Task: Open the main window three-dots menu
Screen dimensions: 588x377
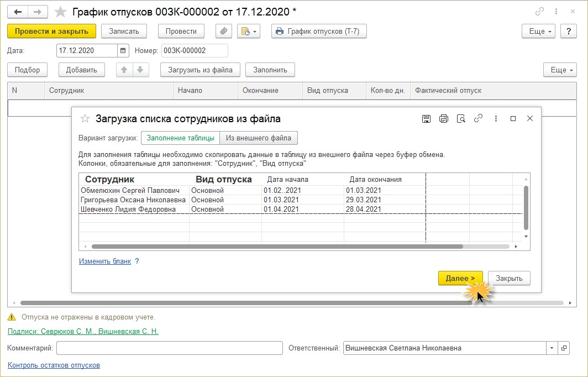Action: tap(556, 12)
